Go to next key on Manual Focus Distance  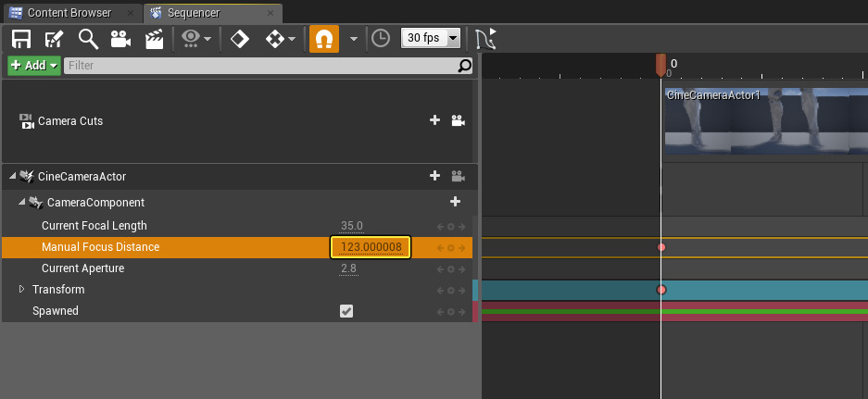461,248
